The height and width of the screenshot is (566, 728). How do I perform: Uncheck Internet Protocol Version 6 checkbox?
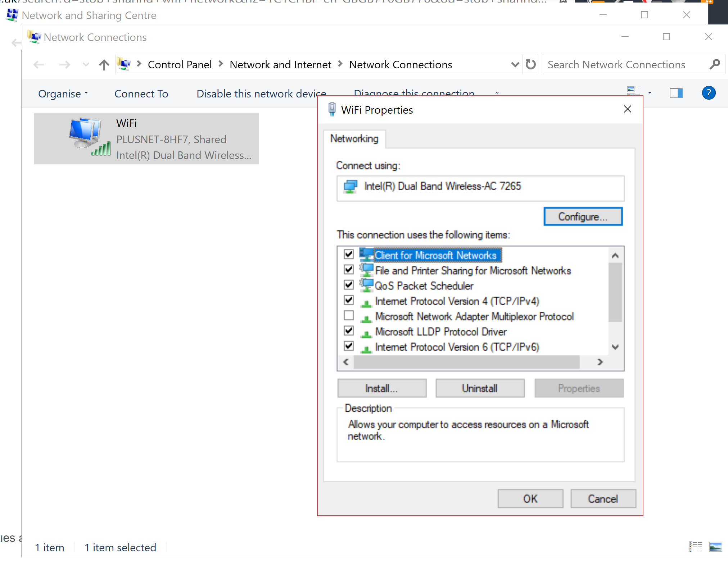(x=349, y=346)
